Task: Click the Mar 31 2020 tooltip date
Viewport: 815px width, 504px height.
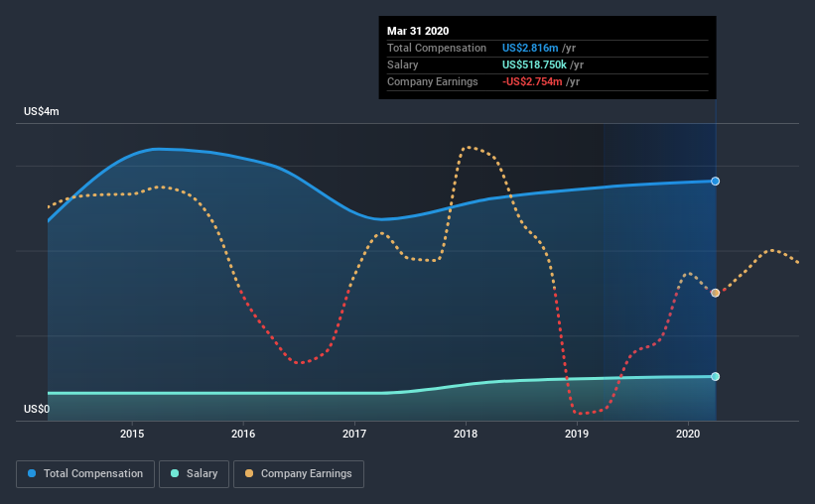Action: pos(418,31)
